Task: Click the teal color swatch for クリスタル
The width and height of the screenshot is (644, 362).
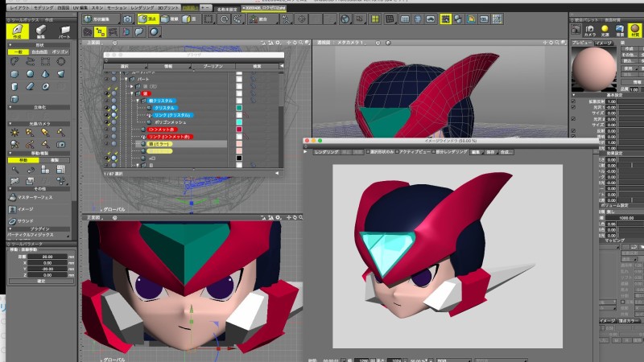Action: 239,107
